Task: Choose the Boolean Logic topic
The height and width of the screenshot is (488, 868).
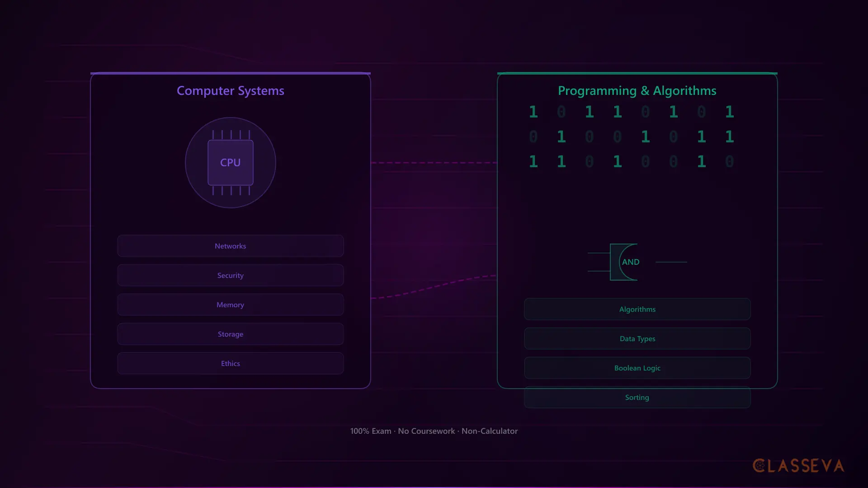Action: [x=637, y=368]
